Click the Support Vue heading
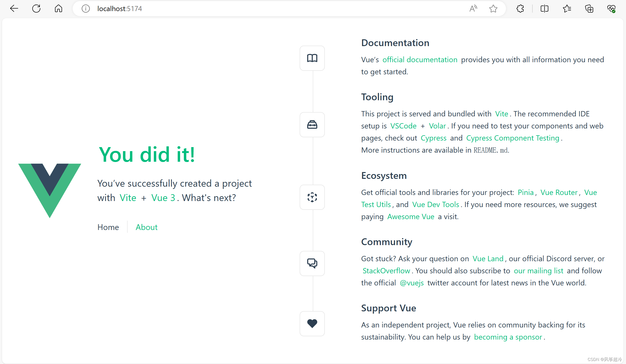The image size is (626, 364). [x=389, y=308]
